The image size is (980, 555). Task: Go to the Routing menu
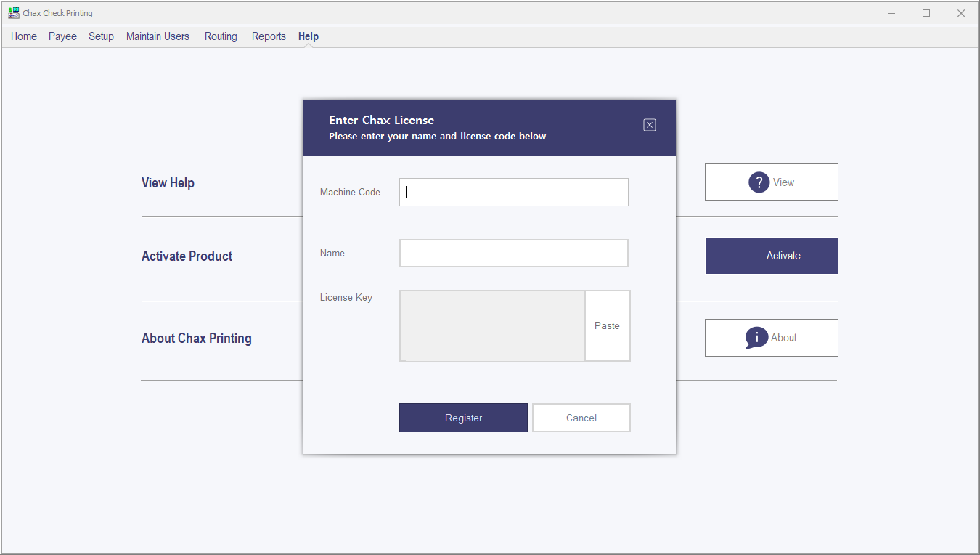coord(221,36)
